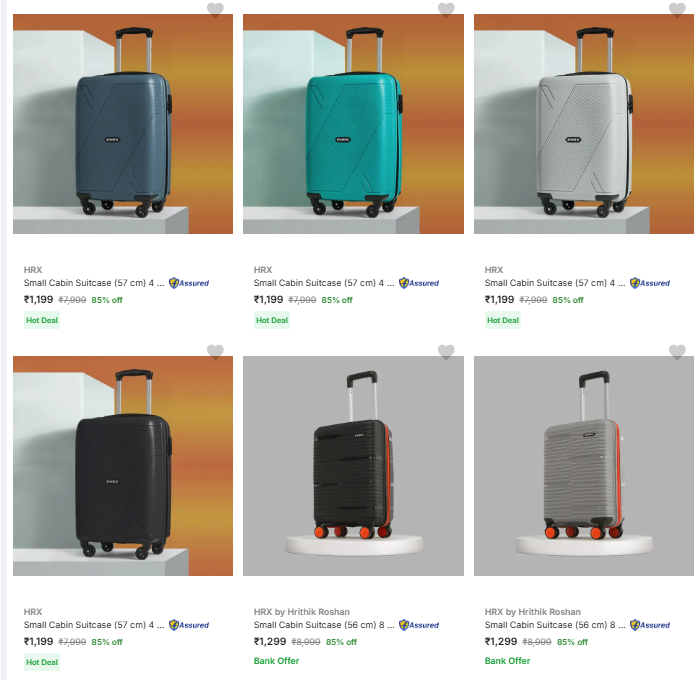Click Hot Deal tag under teal suitcase
The width and height of the screenshot is (697, 680).
click(272, 320)
